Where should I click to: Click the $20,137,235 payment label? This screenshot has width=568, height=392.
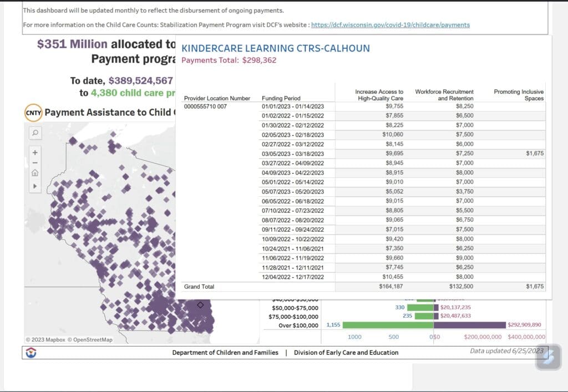(x=455, y=307)
